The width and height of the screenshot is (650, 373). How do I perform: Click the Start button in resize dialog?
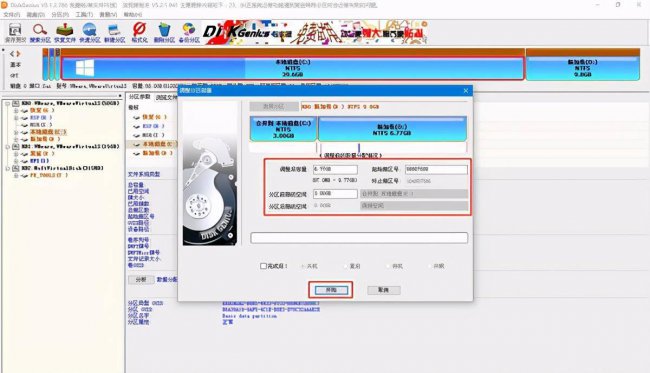tap(331, 290)
